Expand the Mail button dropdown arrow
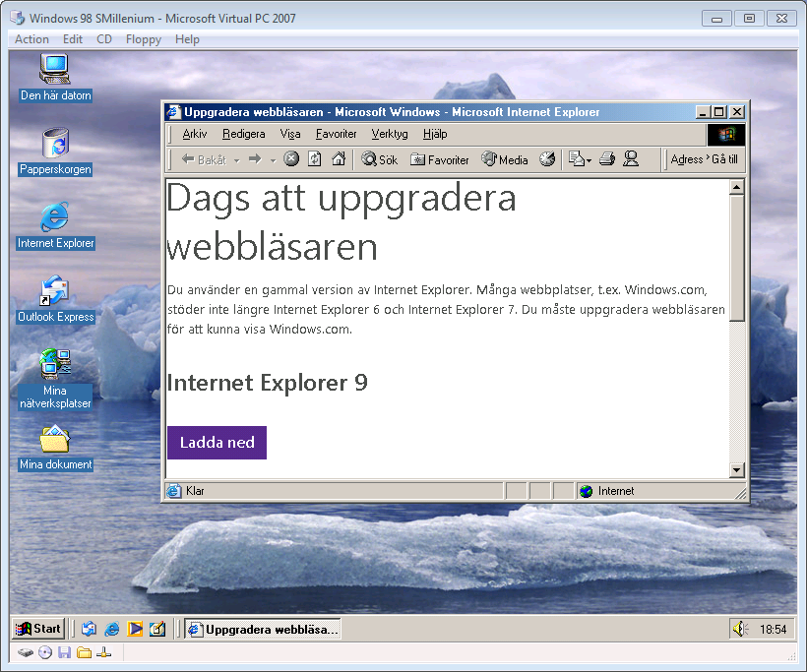The width and height of the screenshot is (807, 672). 589,160
